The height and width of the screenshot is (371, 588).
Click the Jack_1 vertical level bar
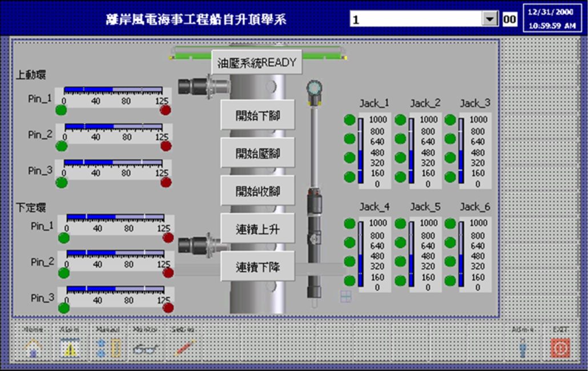[x=361, y=151]
